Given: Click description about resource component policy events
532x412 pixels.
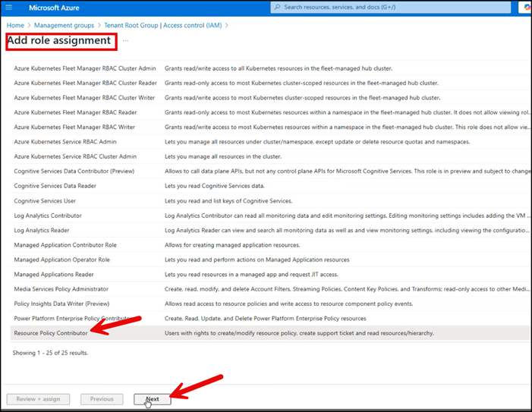Looking at the screenshot, I should point(288,303).
